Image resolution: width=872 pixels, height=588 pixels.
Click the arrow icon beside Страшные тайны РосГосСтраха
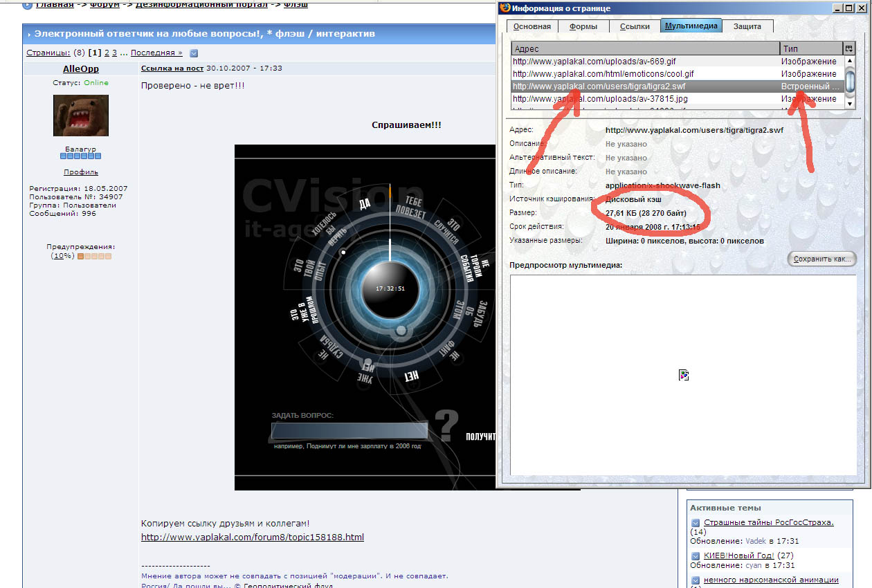pyautogui.click(x=696, y=523)
